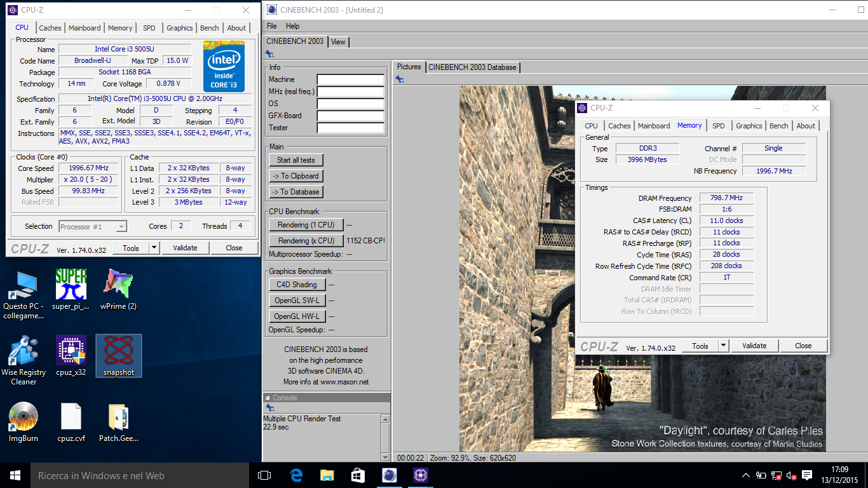Open Mainboard tab in left CPU-Z
The image size is (868, 488).
(85, 28)
